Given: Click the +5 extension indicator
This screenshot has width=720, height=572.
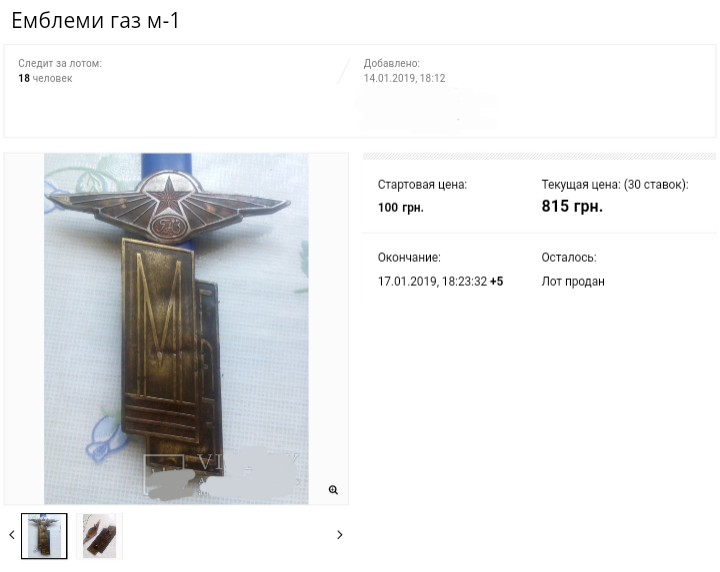Looking at the screenshot, I should (496, 281).
